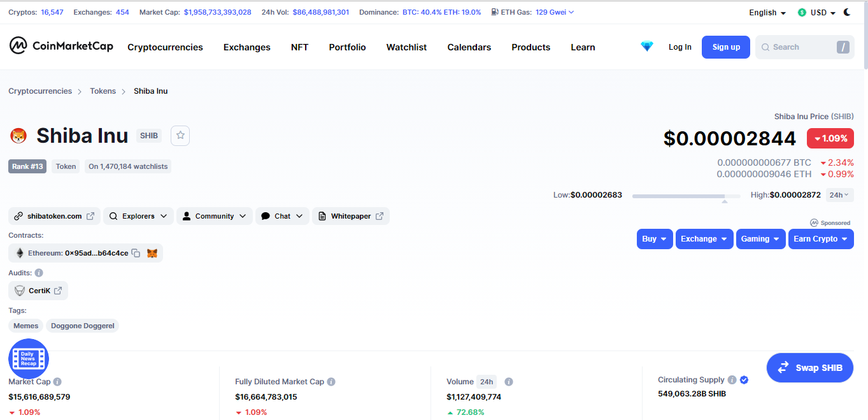The width and height of the screenshot is (868, 420).
Task: Go to Portfolio
Action: (x=347, y=47)
